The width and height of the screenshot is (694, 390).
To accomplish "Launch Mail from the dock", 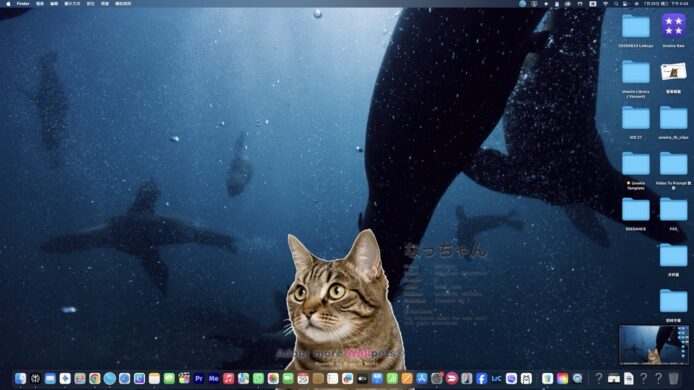I will 50,378.
